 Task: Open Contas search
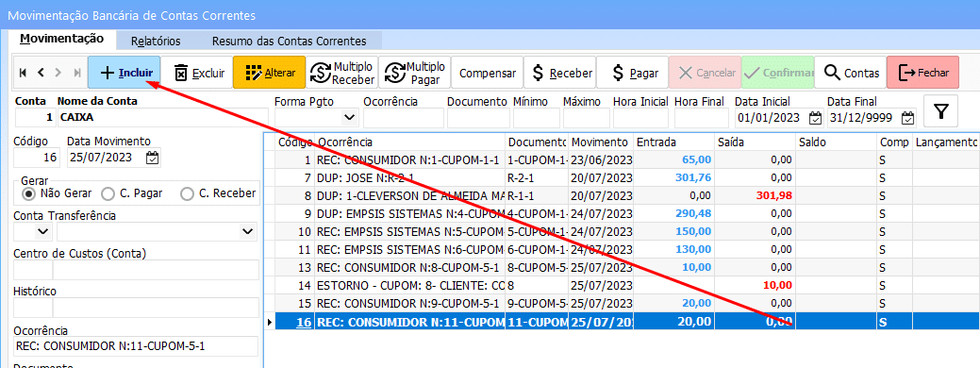[x=850, y=73]
